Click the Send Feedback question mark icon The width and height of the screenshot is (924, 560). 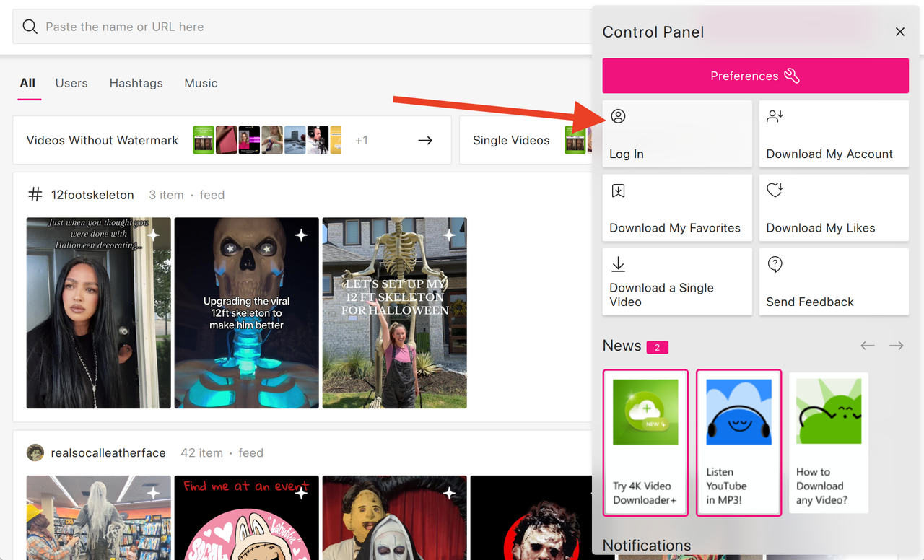click(775, 264)
